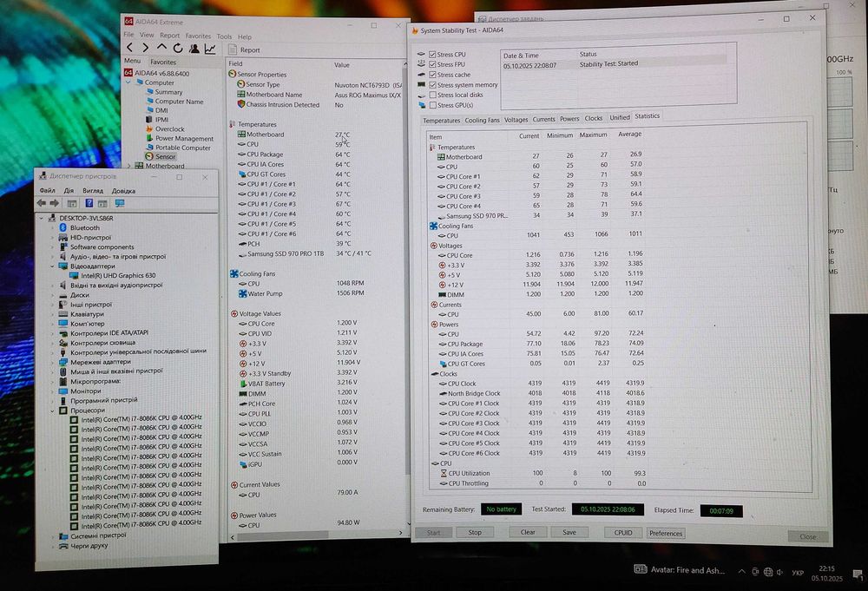Open the Дія menu in Device Manager
The image size is (868, 591).
coord(69,190)
